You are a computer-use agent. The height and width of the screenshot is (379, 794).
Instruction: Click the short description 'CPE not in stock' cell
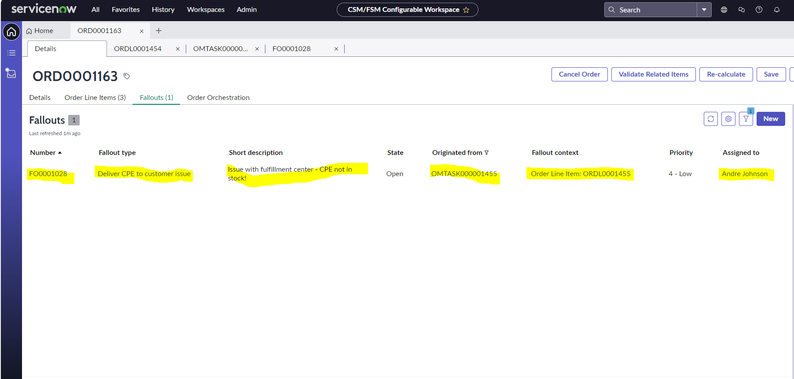pos(290,174)
